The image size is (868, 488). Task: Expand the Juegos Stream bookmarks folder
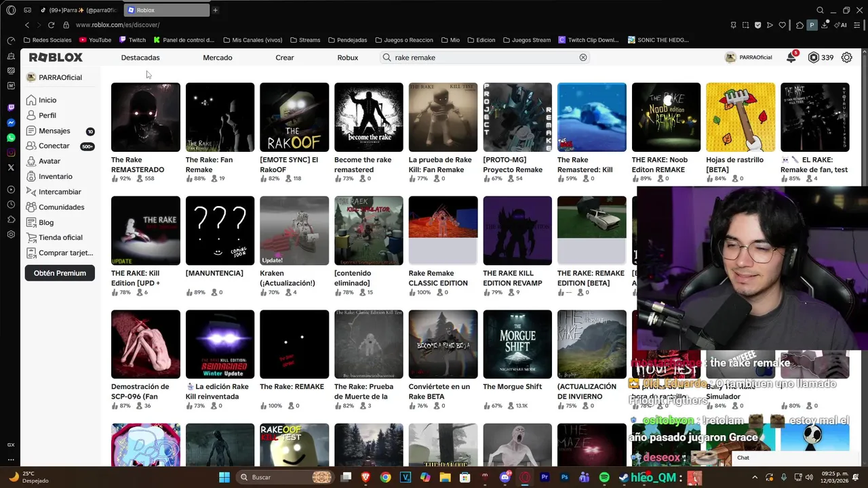(x=526, y=40)
